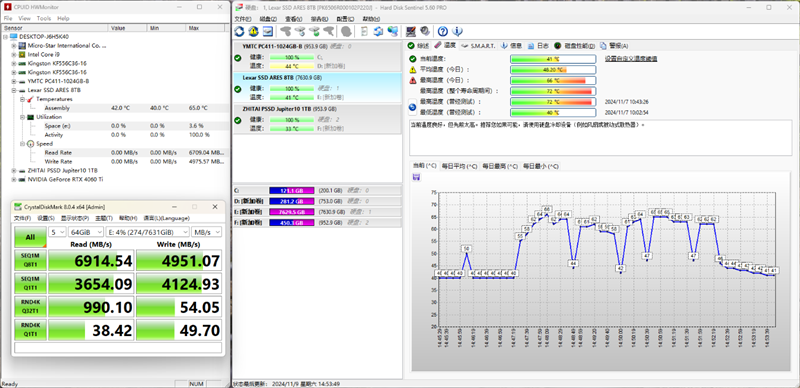Expand the Micro-Star International node
The image size is (800, 388).
[14, 45]
